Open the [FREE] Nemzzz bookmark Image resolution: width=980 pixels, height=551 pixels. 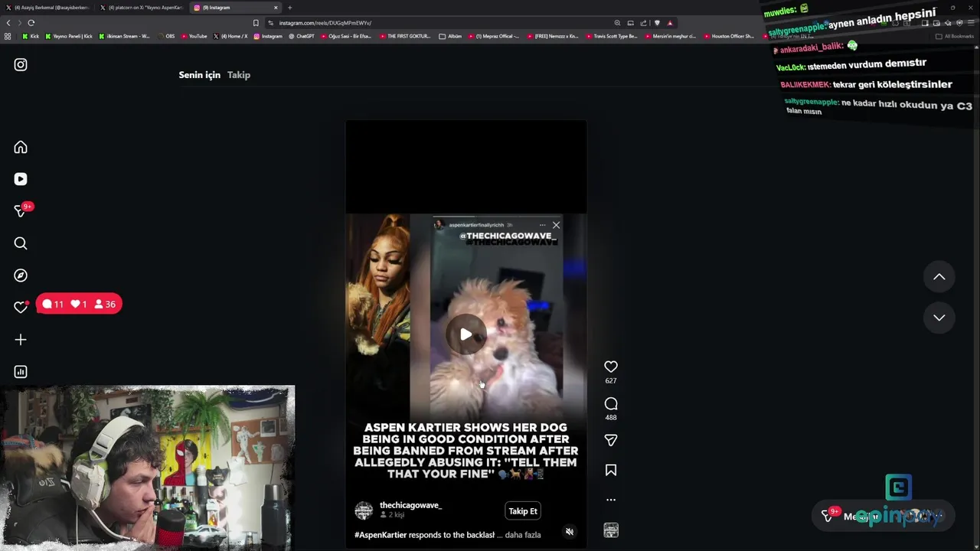(553, 36)
